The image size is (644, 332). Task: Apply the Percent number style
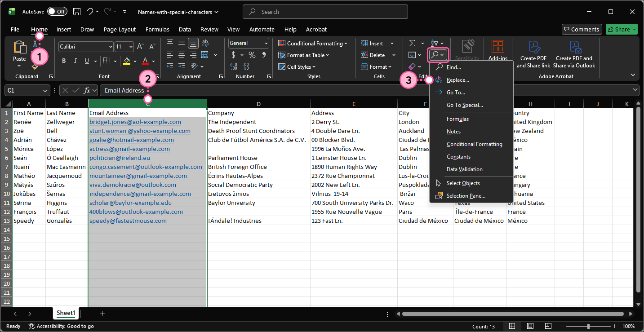252,55
